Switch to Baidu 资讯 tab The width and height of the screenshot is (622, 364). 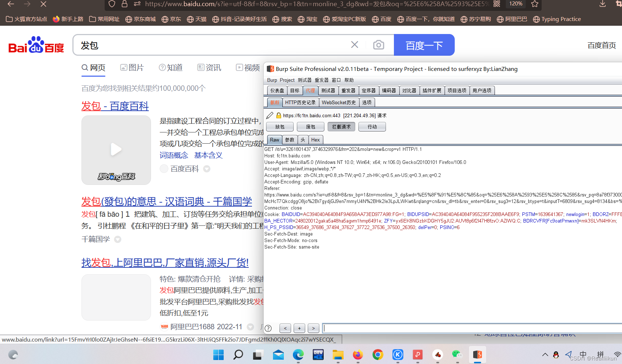pyautogui.click(x=209, y=68)
